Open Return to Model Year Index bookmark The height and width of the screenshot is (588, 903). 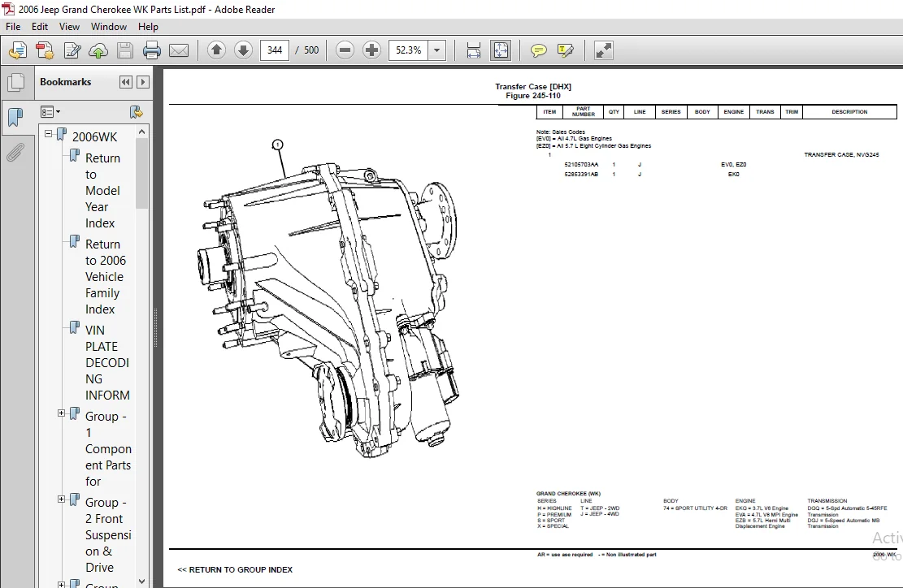(102, 190)
